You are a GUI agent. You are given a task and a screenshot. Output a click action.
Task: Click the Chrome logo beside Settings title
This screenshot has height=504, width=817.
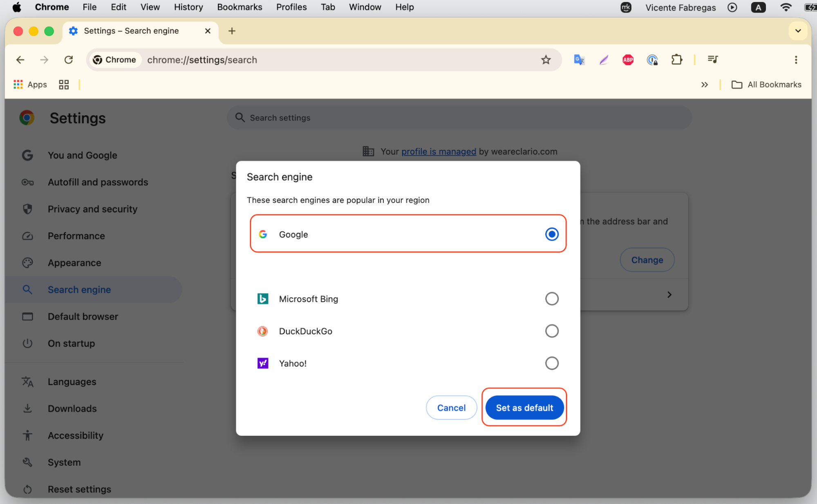[27, 118]
